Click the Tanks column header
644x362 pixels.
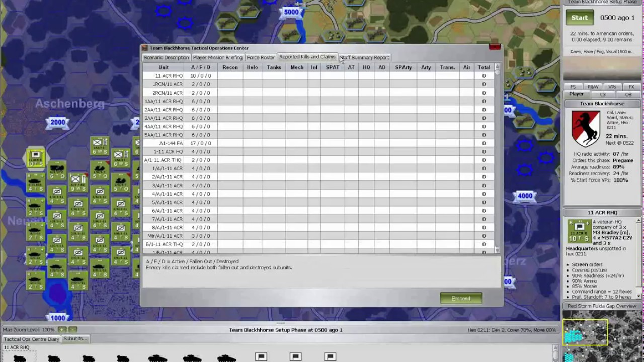(x=274, y=67)
